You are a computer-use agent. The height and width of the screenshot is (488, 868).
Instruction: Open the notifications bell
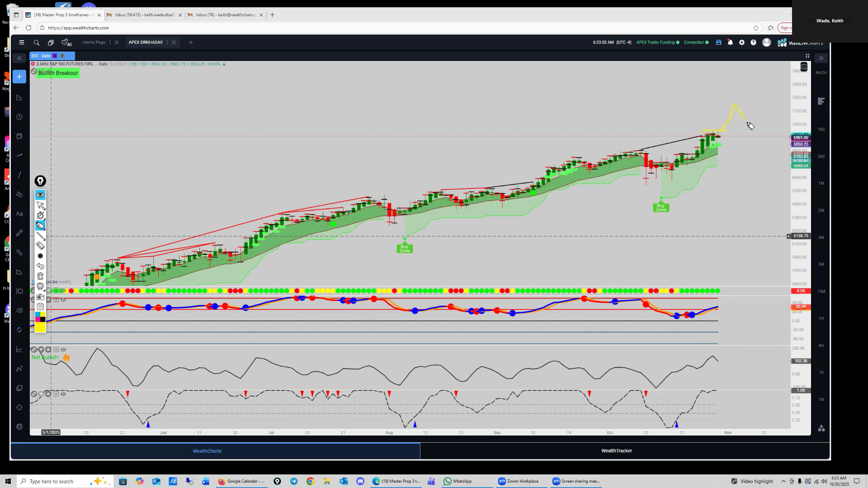pyautogui.click(x=730, y=42)
